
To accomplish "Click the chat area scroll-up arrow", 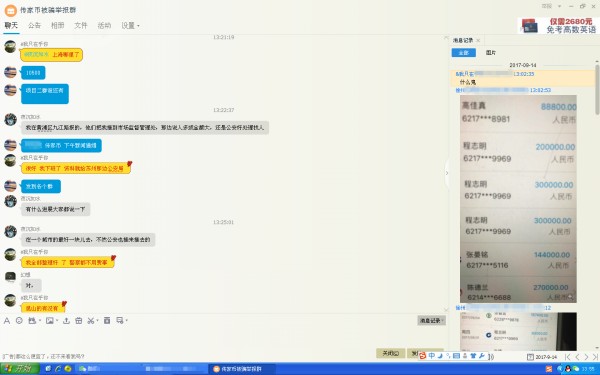I will pyautogui.click(x=446, y=38).
